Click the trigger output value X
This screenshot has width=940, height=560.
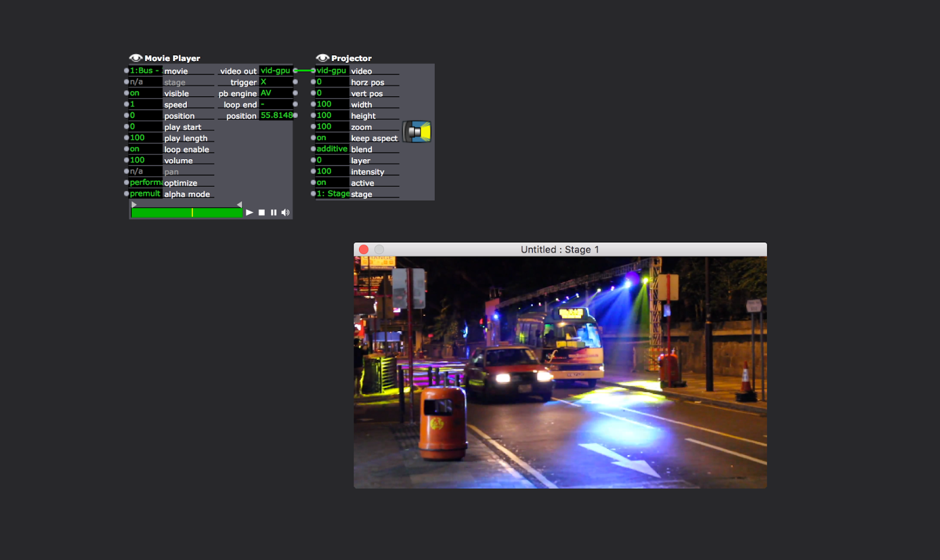tap(276, 82)
